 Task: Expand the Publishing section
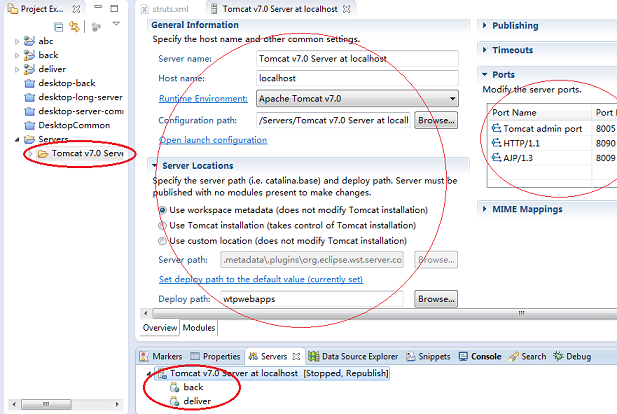pyautogui.click(x=485, y=25)
